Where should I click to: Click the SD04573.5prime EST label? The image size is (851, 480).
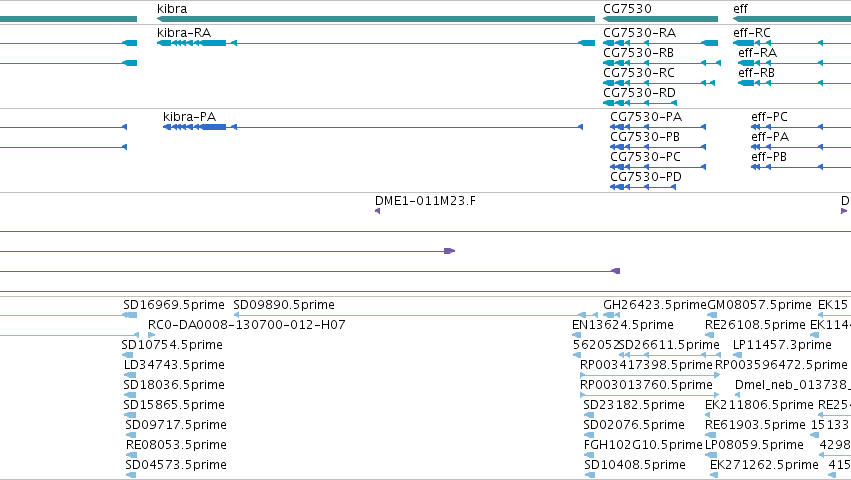(x=176, y=465)
